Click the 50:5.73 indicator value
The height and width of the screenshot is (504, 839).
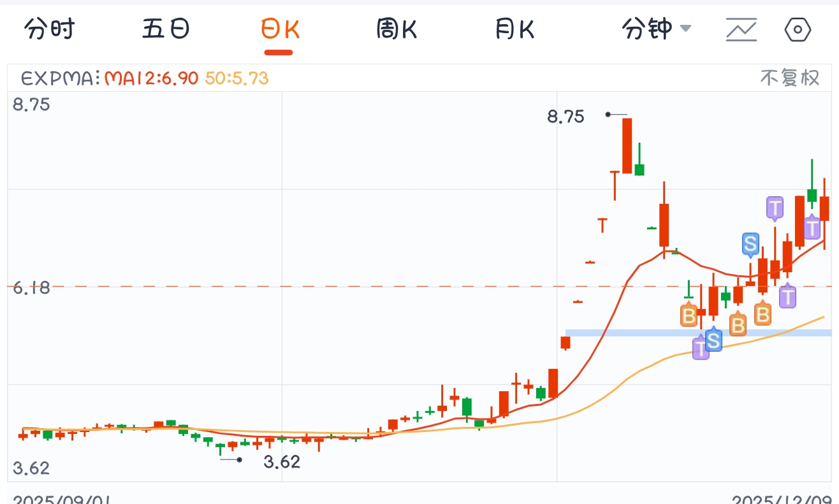(237, 78)
